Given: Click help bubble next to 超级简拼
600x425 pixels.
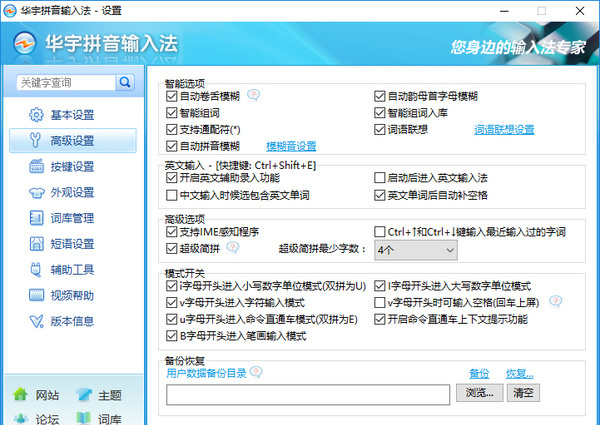Looking at the screenshot, I should click(232, 248).
